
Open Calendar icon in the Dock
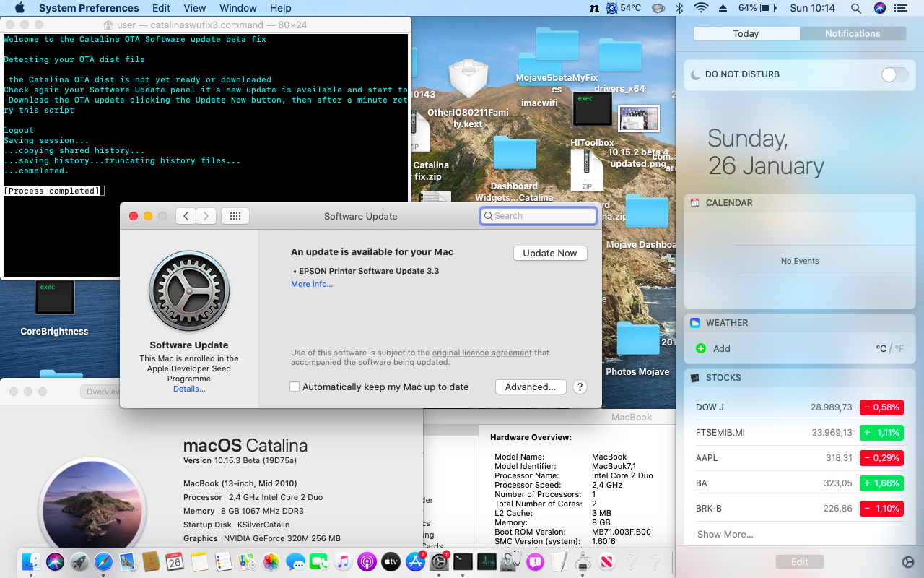pyautogui.click(x=175, y=561)
